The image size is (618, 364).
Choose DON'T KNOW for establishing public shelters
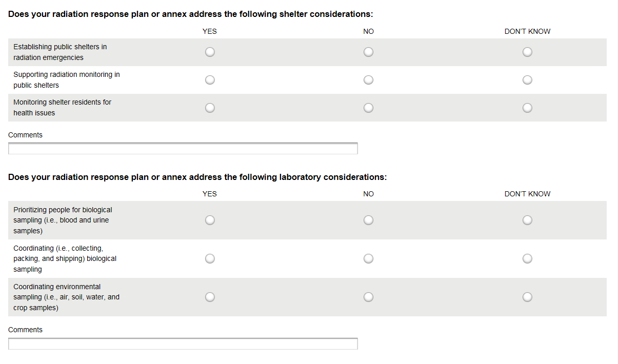pyautogui.click(x=527, y=52)
